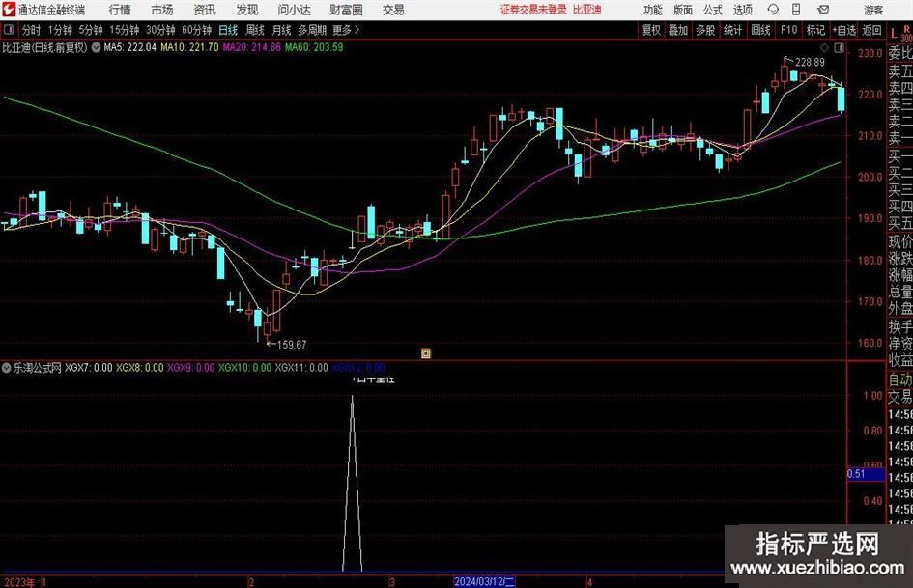Click the XGX9: 0.00 value
913x588 pixels.
click(x=191, y=368)
